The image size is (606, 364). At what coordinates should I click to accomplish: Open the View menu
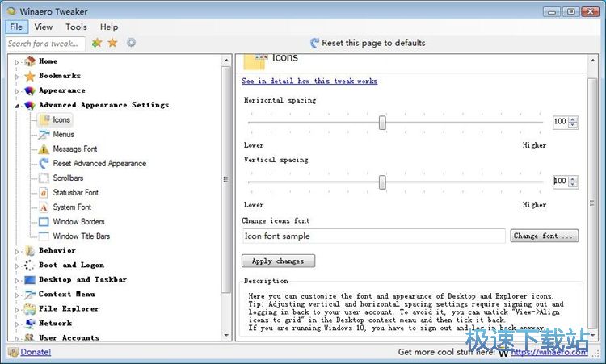(44, 27)
